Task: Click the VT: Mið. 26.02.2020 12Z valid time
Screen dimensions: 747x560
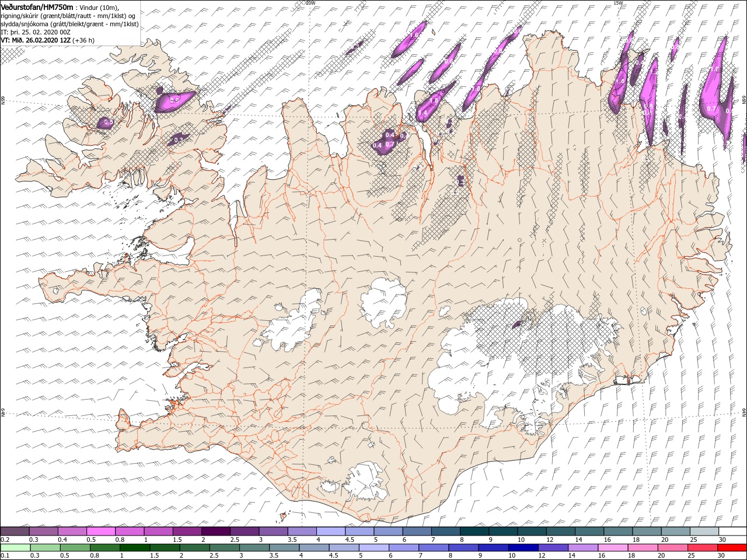Action: (x=36, y=40)
